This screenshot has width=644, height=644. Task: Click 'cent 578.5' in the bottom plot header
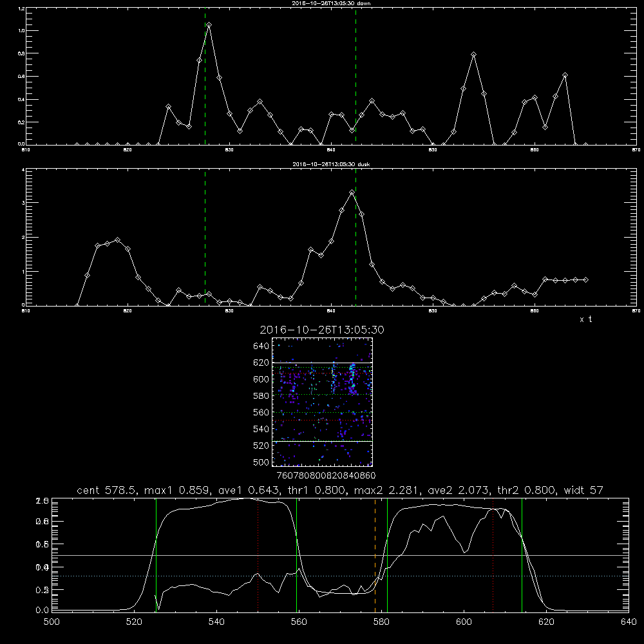tap(107, 490)
